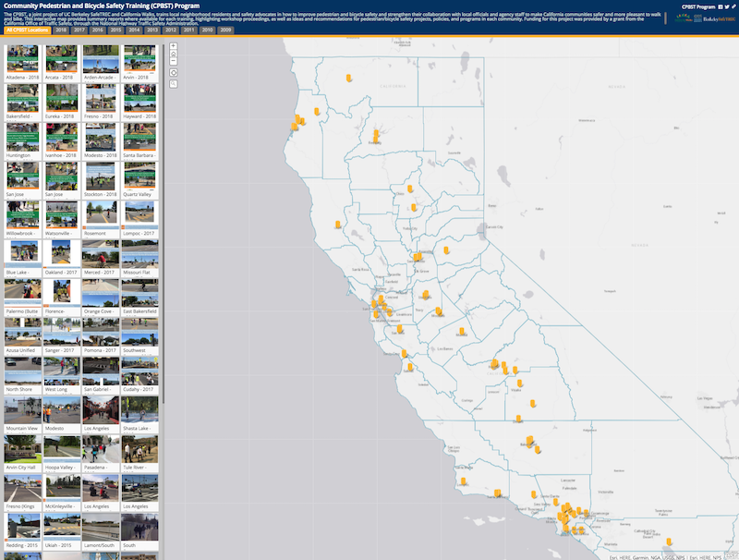739x560 pixels.
Task: Select the marker east of Sacramento in the foothills
Action: [446, 250]
